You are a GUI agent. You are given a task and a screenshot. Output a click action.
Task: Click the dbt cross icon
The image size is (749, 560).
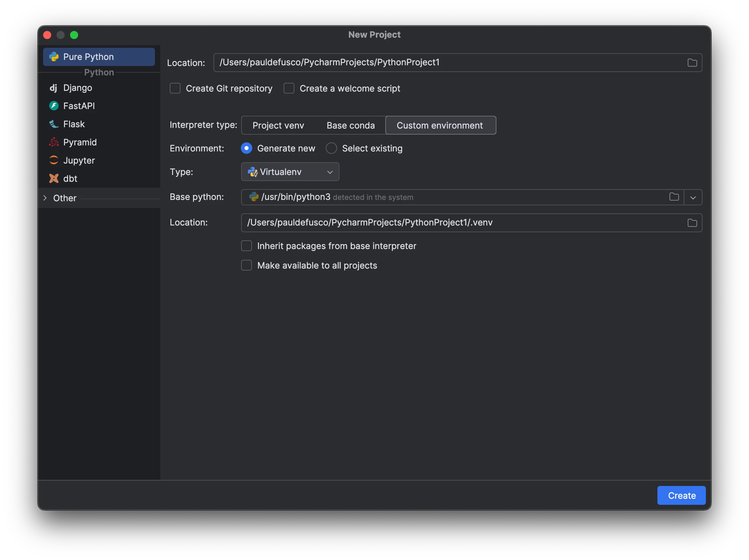[54, 179]
